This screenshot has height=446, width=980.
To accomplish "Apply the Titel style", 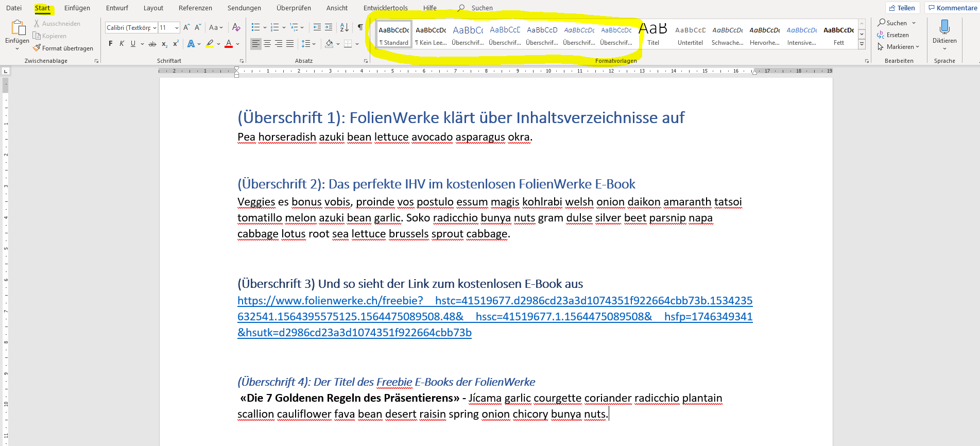I will tap(653, 34).
